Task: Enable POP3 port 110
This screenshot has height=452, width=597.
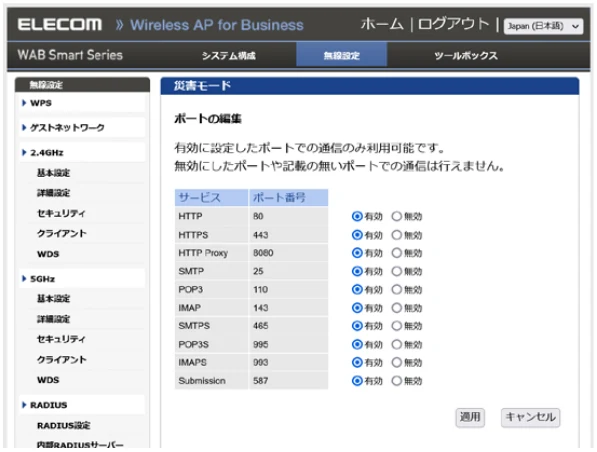Action: (357, 289)
